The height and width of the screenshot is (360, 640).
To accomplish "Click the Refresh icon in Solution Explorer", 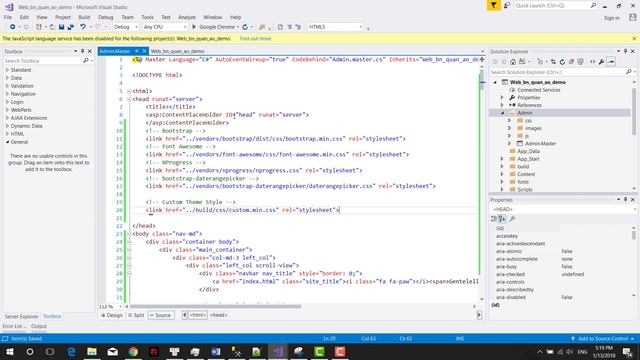I will click(562, 62).
